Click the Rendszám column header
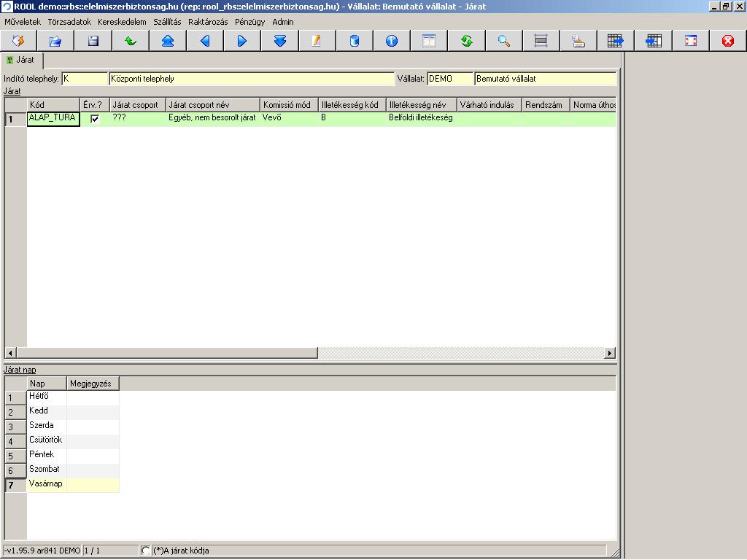The width and height of the screenshot is (747, 560). point(546,105)
